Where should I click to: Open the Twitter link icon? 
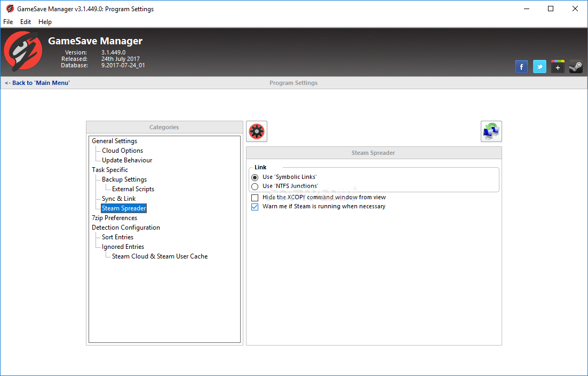pos(539,67)
